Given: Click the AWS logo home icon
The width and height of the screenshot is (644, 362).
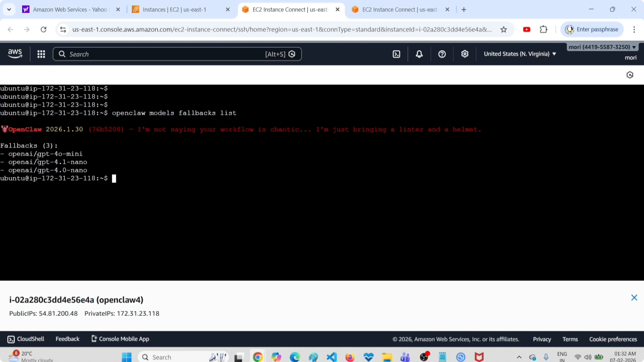Looking at the screenshot, I should point(15,54).
